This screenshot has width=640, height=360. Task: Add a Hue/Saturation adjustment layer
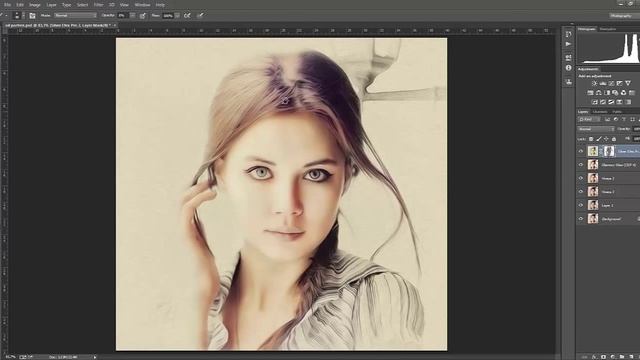pyautogui.click(x=590, y=93)
